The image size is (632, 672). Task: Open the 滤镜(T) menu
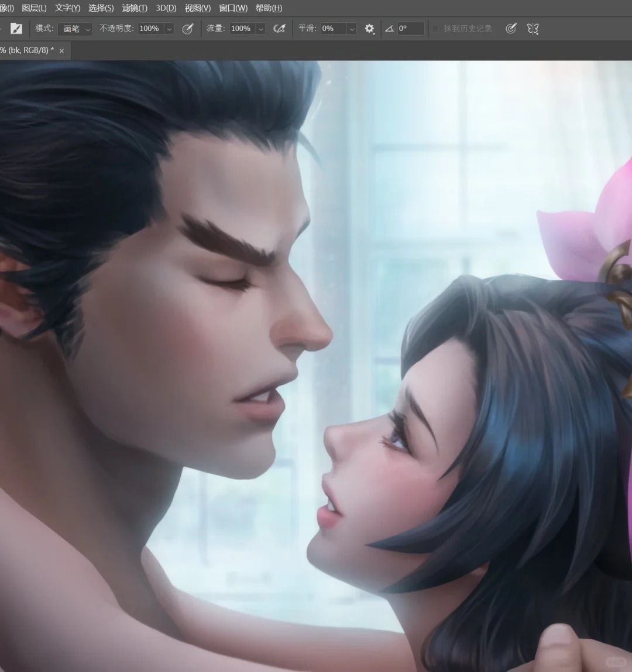[134, 8]
